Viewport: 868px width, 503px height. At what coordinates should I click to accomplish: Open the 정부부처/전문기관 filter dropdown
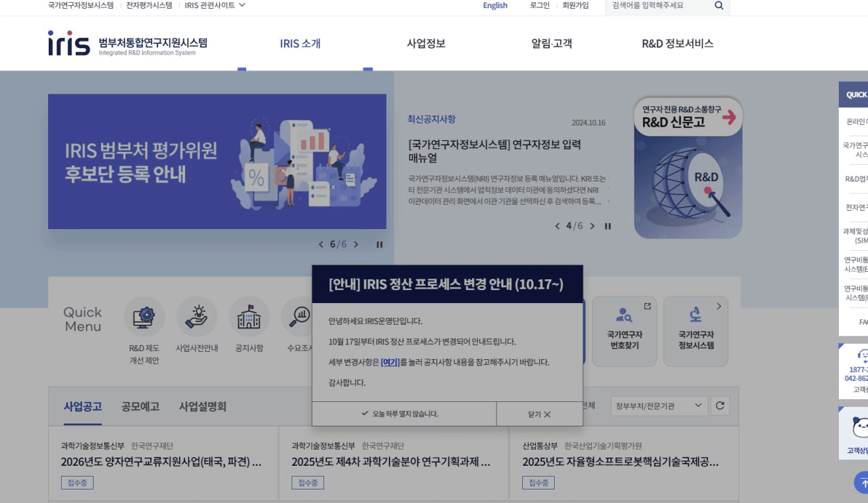pos(659,406)
